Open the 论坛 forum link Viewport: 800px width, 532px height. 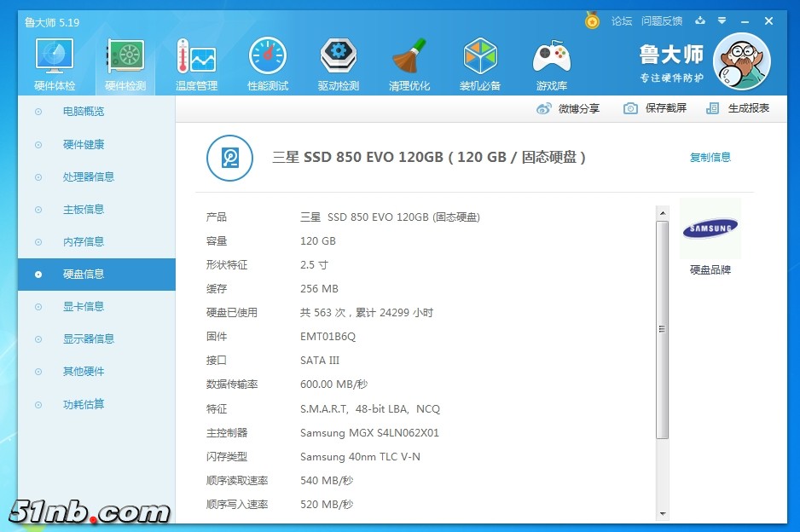pyautogui.click(x=622, y=21)
